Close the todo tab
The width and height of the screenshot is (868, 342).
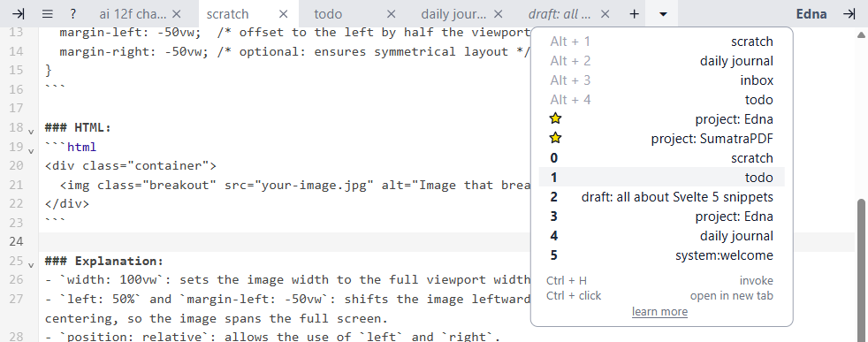pos(391,14)
